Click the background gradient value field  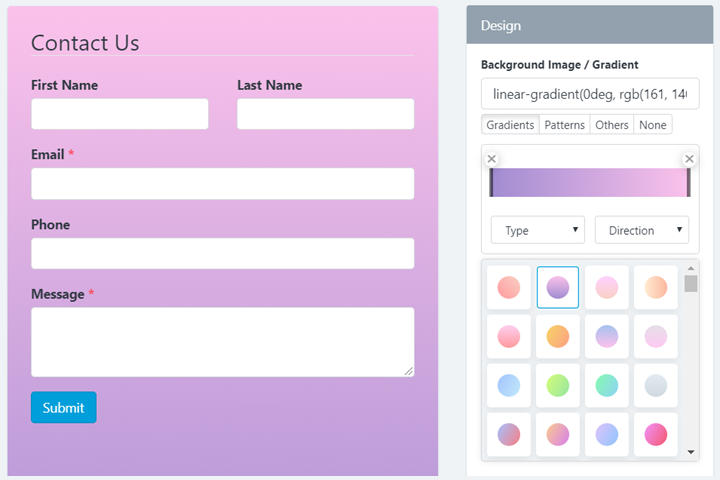(590, 94)
